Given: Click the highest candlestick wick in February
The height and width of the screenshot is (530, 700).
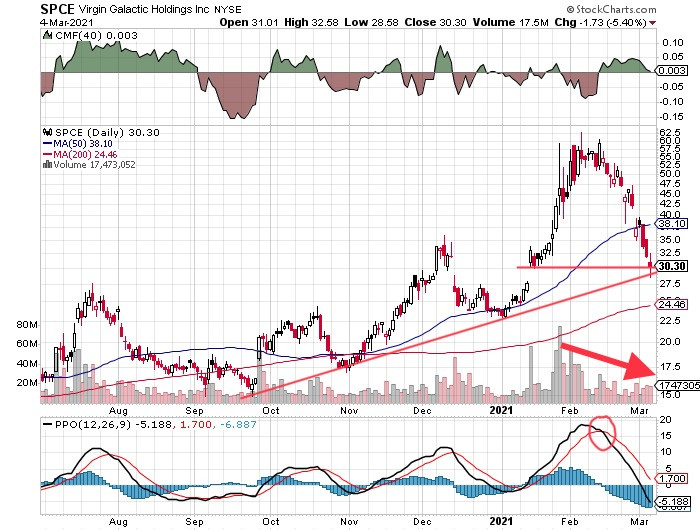Looking at the screenshot, I should coord(581,147).
